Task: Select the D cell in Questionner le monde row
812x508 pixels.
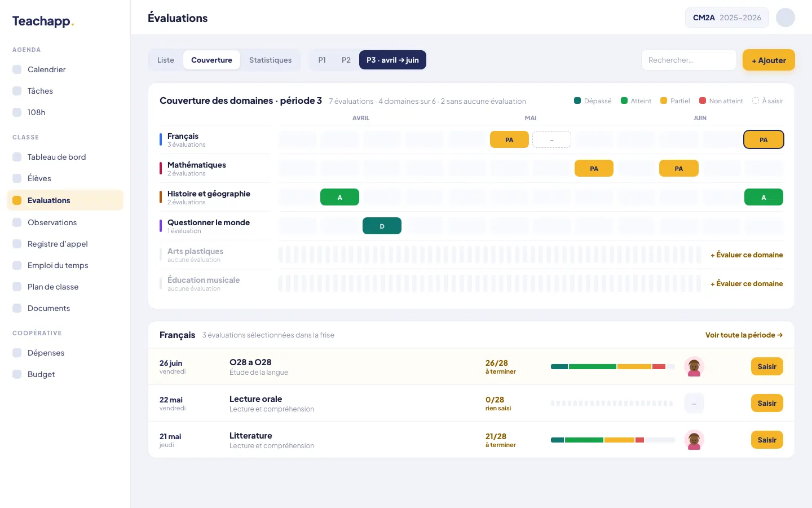Action: click(x=382, y=226)
